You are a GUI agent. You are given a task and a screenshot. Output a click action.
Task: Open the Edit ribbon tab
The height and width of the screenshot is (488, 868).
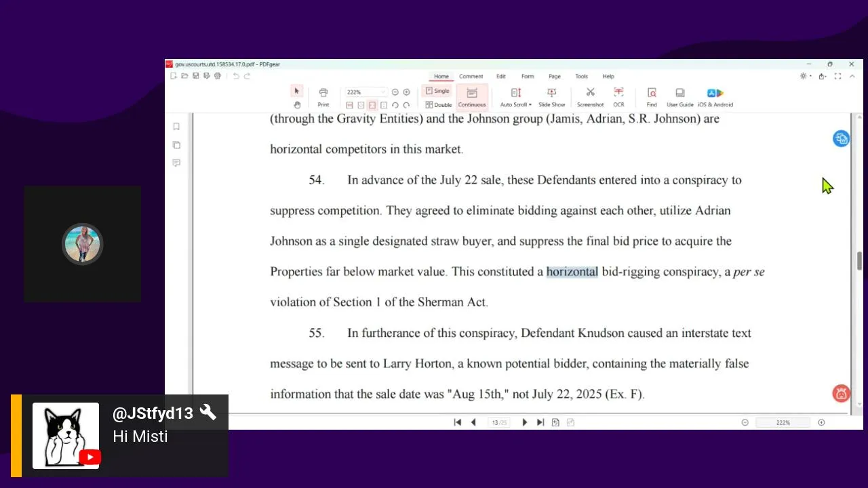click(500, 77)
